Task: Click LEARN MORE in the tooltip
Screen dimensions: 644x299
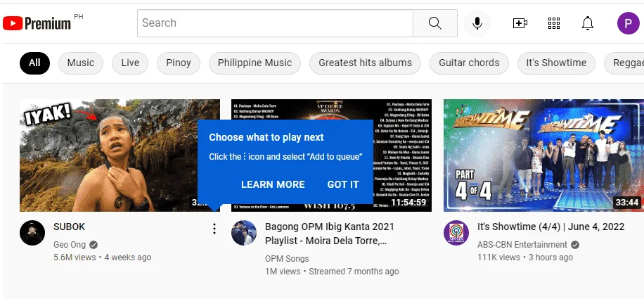Action: (x=273, y=184)
